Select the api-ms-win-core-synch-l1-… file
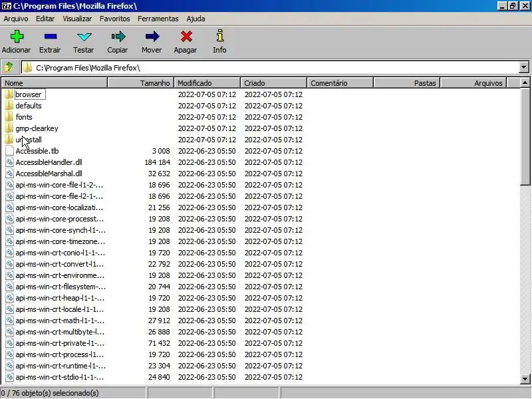 coord(61,230)
